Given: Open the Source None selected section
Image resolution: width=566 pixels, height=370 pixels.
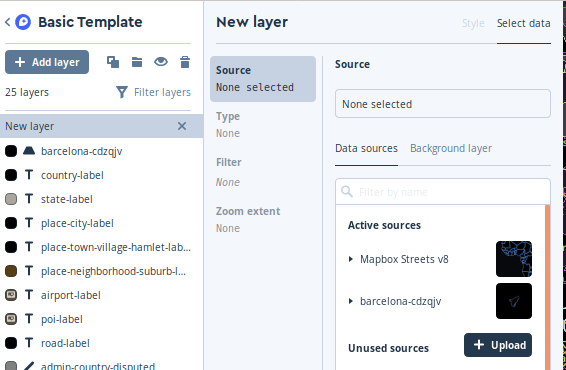Looking at the screenshot, I should point(263,79).
